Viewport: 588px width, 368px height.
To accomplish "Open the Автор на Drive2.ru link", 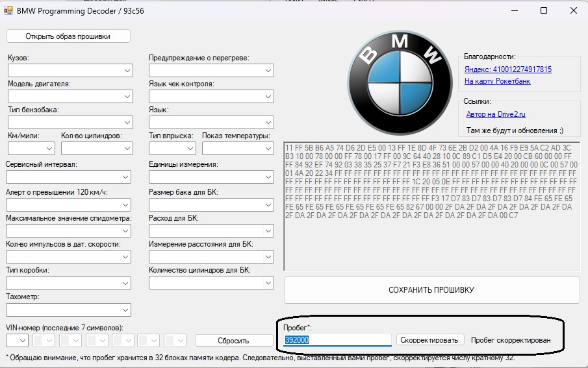I will [x=496, y=114].
